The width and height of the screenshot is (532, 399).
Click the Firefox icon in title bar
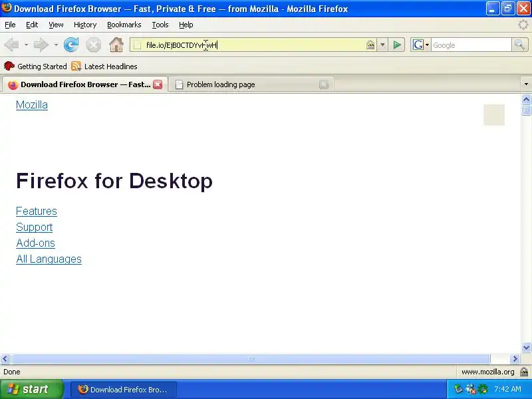click(7, 8)
